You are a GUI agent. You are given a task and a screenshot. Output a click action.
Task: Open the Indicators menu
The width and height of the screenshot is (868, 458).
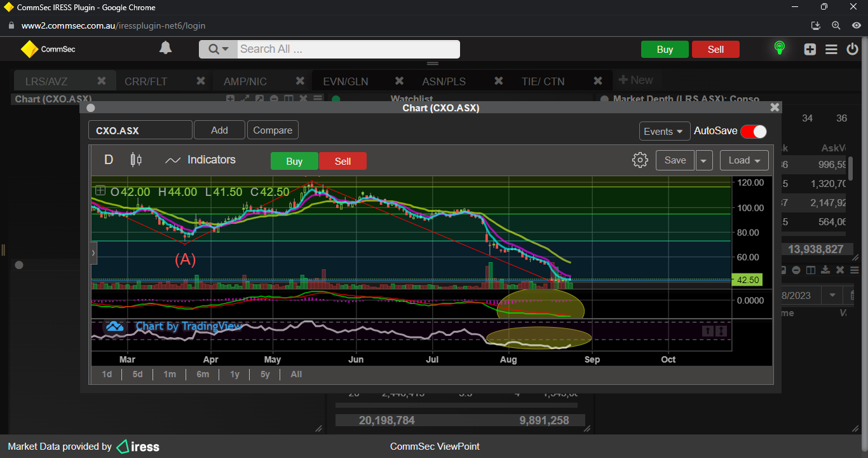(200, 160)
